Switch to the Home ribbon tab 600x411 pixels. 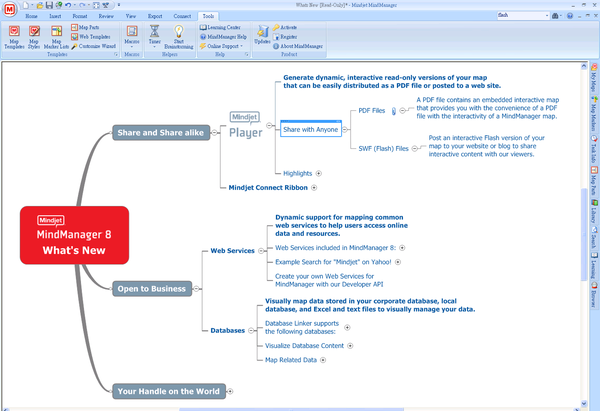[x=31, y=16]
